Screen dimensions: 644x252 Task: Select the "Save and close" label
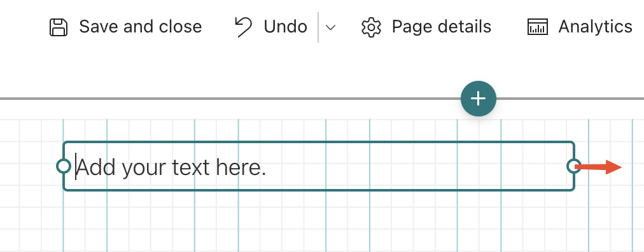tap(141, 27)
